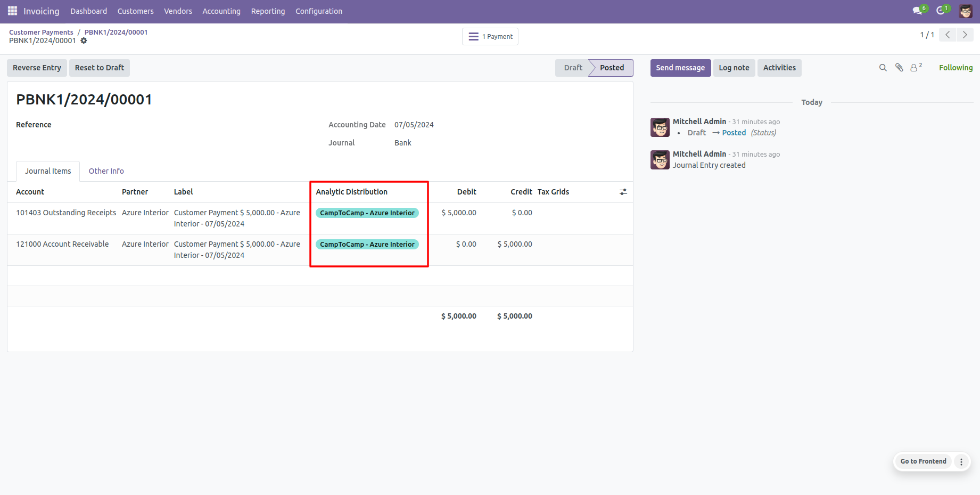Click the record pager 1 / 1
The image size is (980, 495).
(927, 35)
